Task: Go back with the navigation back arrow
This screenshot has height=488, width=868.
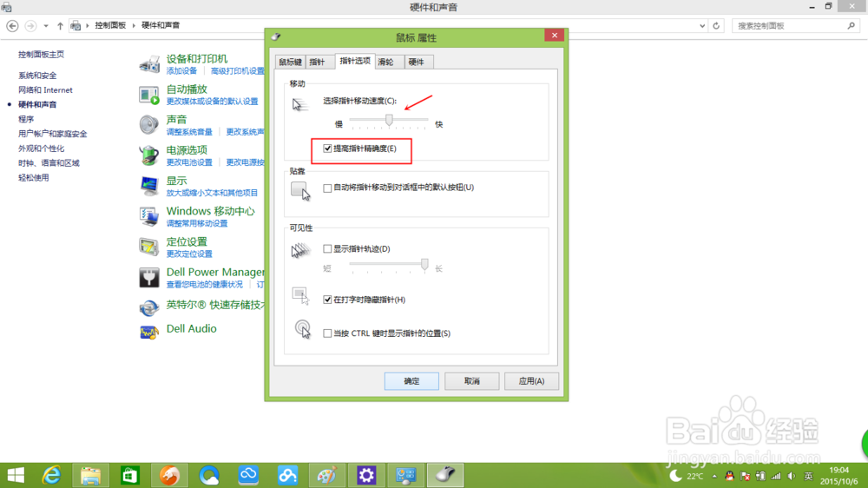Action: coord(12,25)
